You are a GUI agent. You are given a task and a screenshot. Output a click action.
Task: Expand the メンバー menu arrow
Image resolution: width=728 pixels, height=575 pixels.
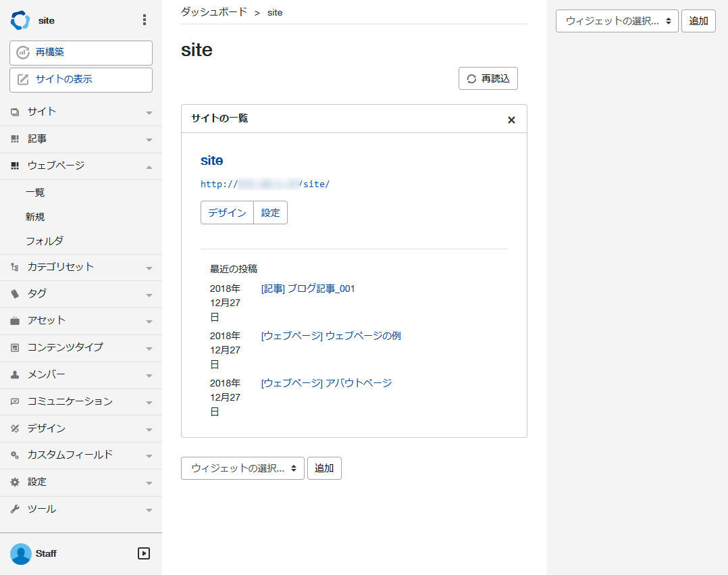point(149,375)
